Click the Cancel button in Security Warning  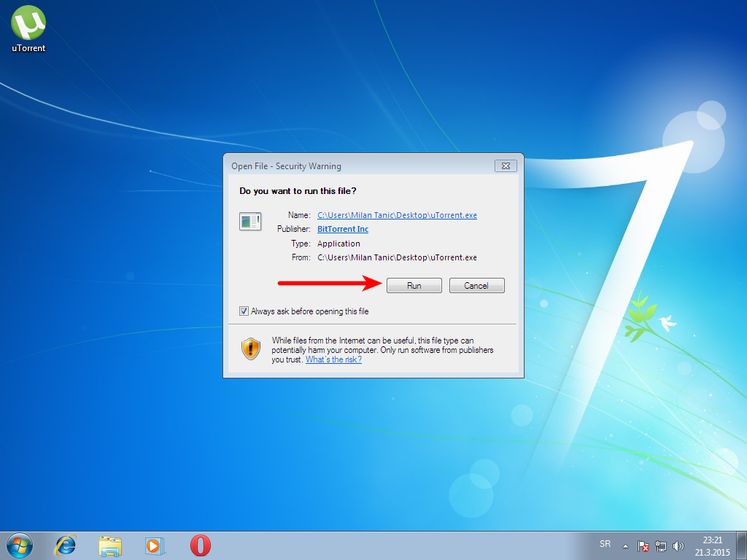pyautogui.click(x=476, y=286)
